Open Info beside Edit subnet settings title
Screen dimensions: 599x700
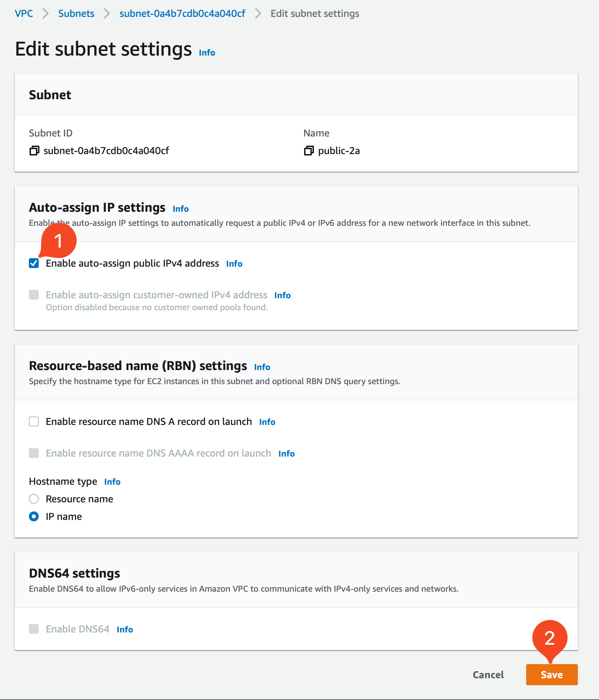coord(207,52)
